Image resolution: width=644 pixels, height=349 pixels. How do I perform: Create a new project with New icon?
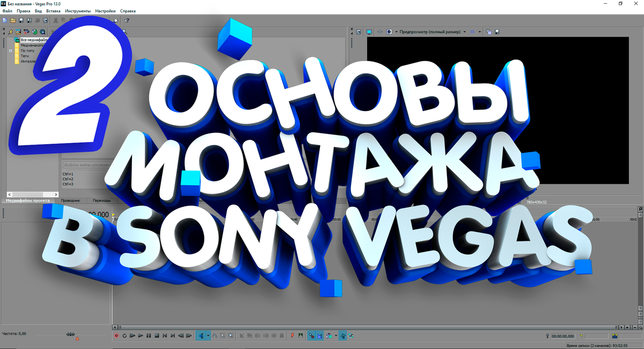5,20
